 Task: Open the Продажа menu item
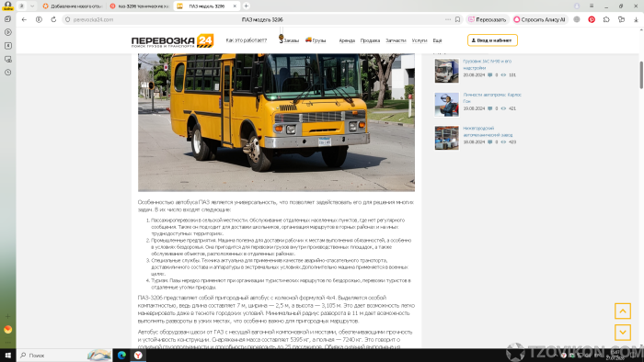tap(370, 40)
